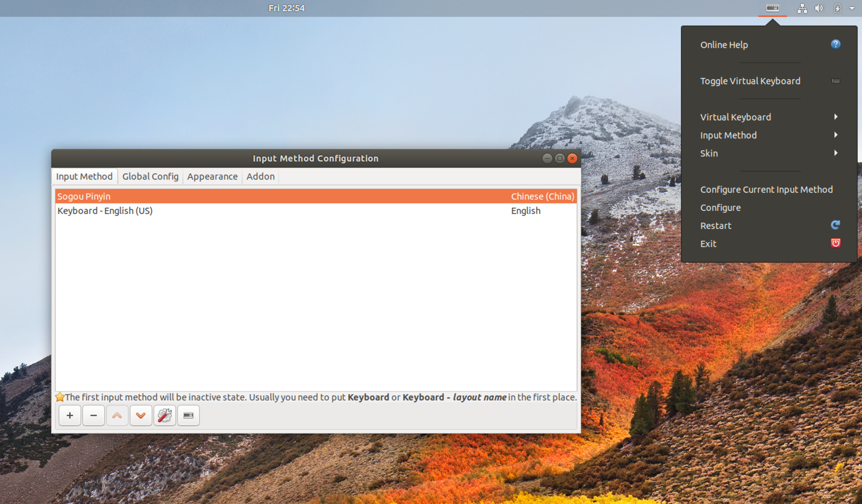Move selected input method down

140,415
